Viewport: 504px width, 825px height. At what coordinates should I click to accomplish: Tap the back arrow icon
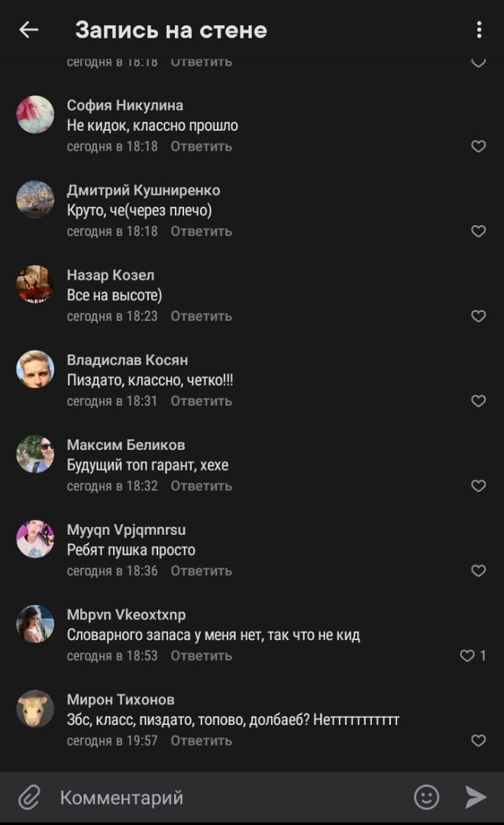point(29,30)
